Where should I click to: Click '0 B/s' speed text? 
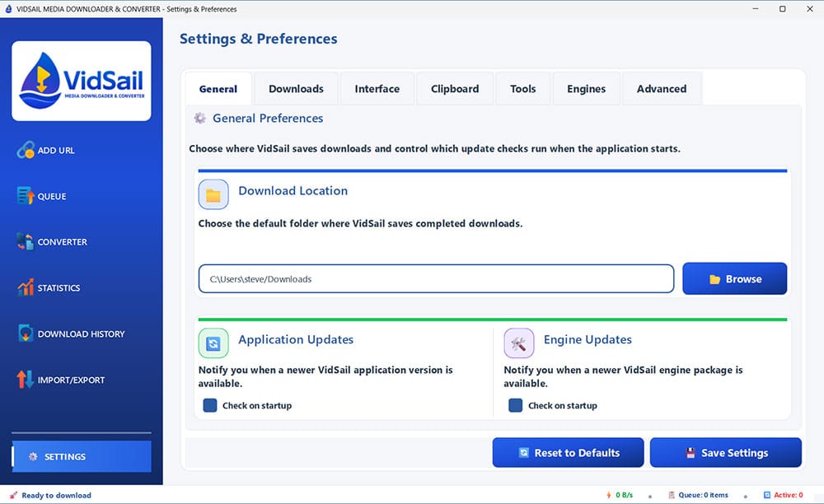[625, 495]
